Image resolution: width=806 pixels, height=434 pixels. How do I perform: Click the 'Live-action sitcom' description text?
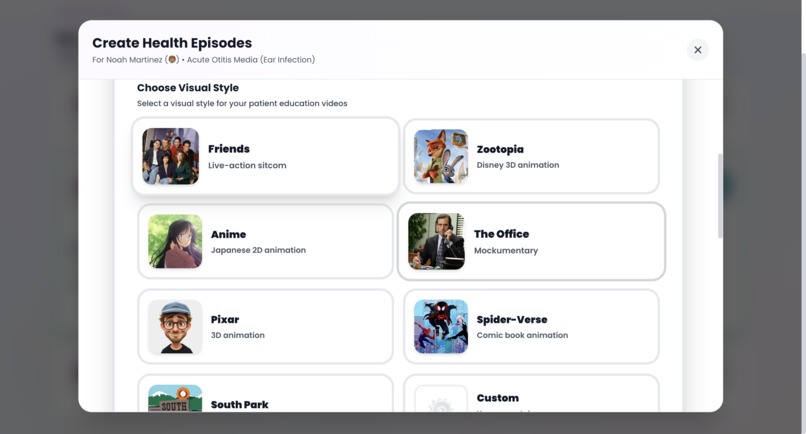point(247,166)
